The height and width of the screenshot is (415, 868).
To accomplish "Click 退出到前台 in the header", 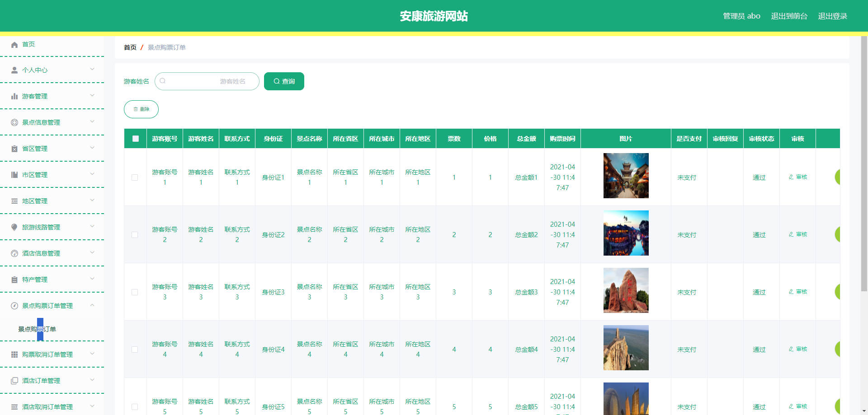I will point(789,16).
